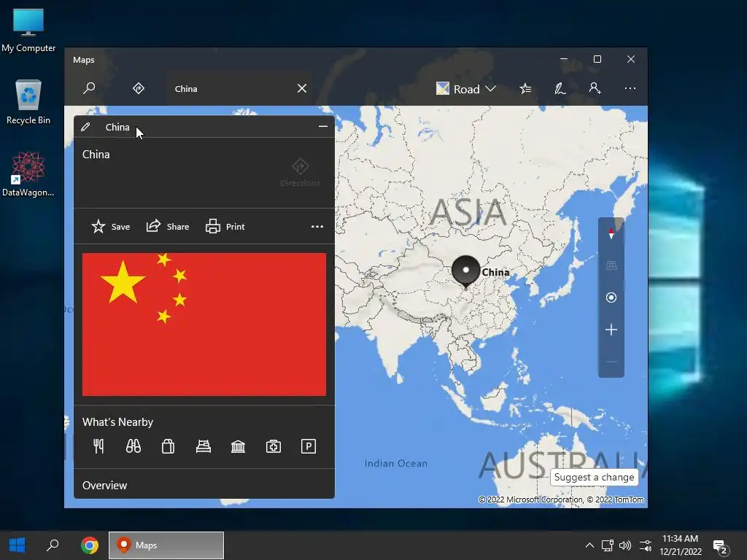Open the notification center
Screen dimensions: 747x560
click(721, 546)
